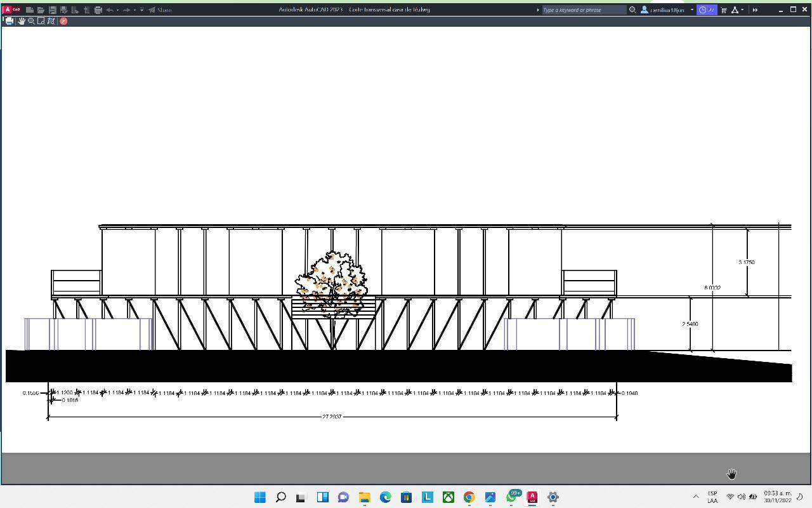The width and height of the screenshot is (812, 508).
Task: Open the Widgets taskbar icon
Action: coord(322,497)
